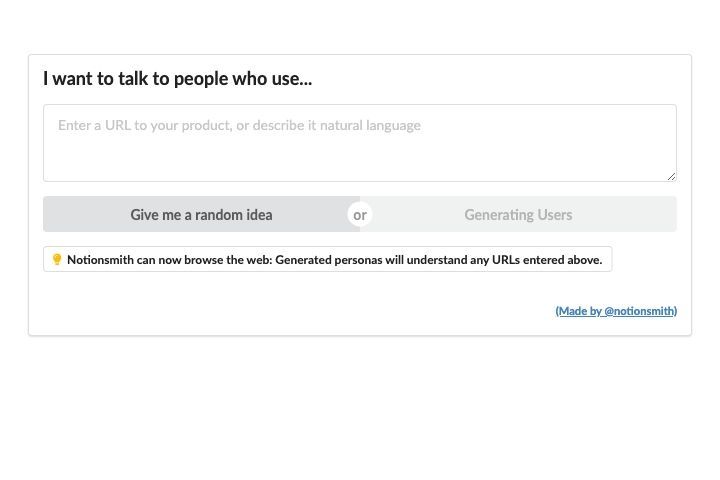Image resolution: width=720 pixels, height=480 pixels.
Task: Click the "I want to talk to people who use..." heading
Action: 178,79
